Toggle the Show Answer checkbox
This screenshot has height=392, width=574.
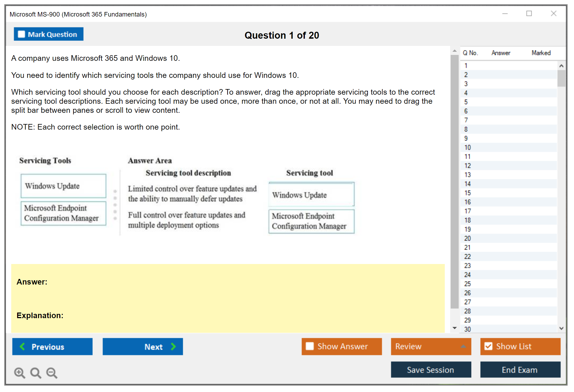click(310, 346)
